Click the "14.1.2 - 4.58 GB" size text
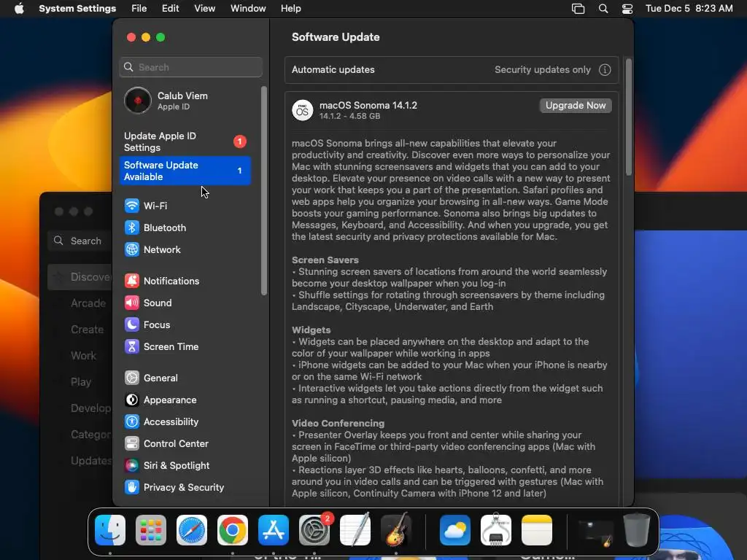Viewport: 747px width, 560px height. (x=349, y=116)
